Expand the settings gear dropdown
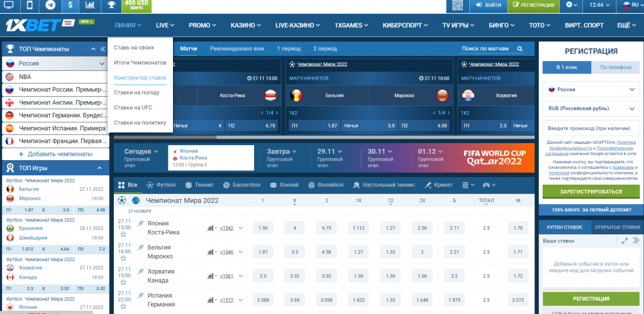This screenshot has height=314, width=644. [572, 5]
